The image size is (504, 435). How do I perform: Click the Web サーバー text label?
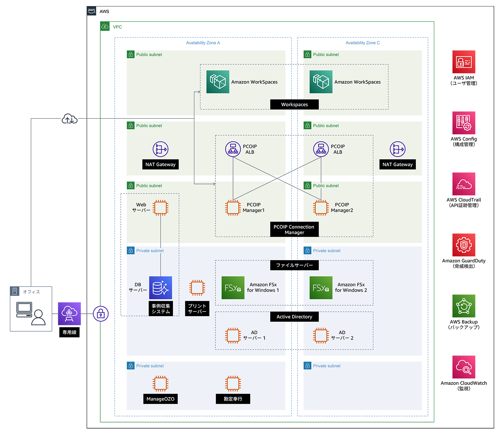[x=141, y=207]
